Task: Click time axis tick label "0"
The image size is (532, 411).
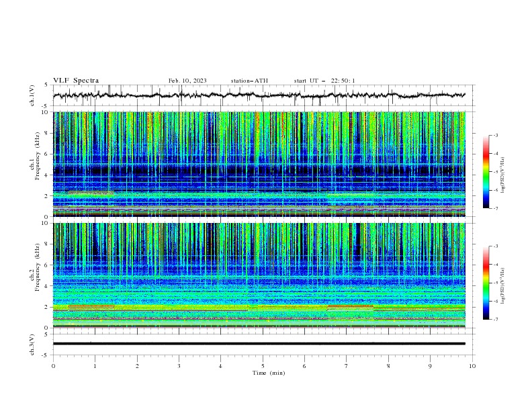Action: [53, 366]
